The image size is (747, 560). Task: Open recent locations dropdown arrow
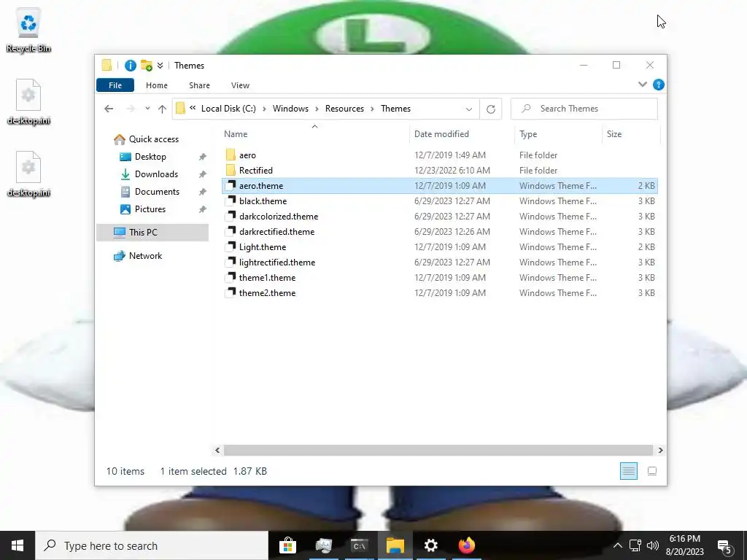[x=147, y=109]
